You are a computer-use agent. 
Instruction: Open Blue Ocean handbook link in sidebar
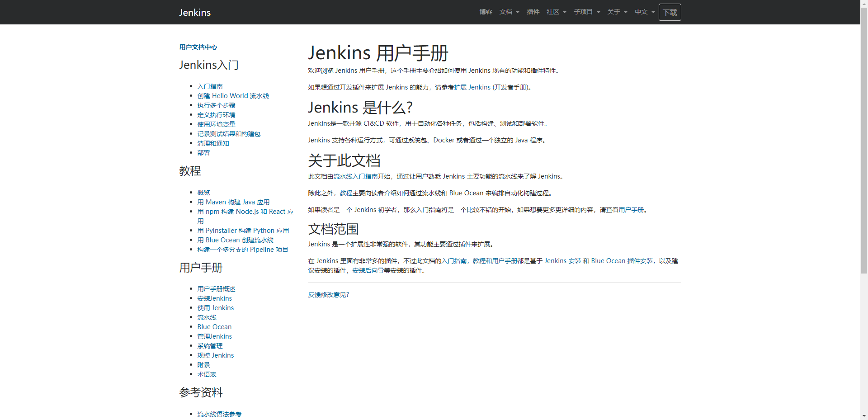coord(214,327)
